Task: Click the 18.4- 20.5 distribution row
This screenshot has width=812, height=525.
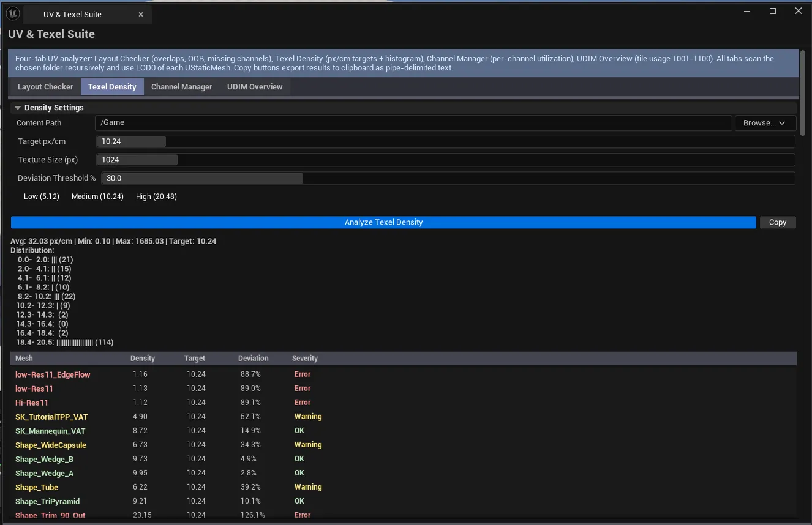Action: tap(65, 343)
